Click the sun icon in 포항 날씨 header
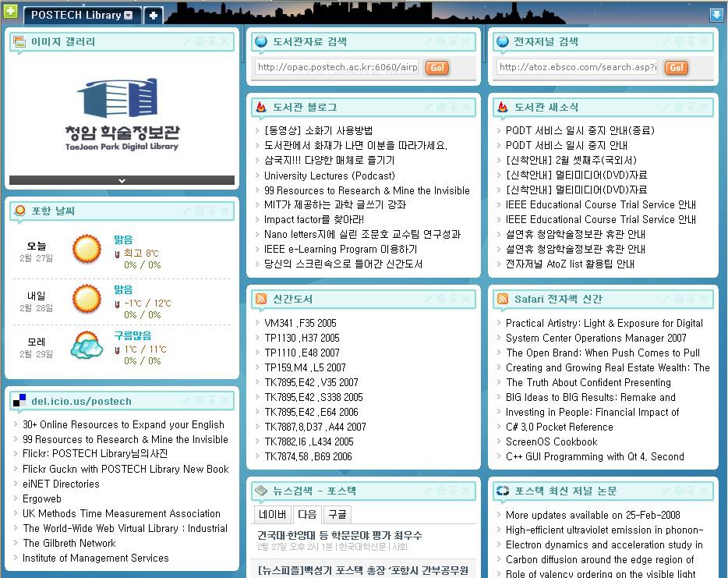Viewport: 728px width, 578px height. [20, 211]
